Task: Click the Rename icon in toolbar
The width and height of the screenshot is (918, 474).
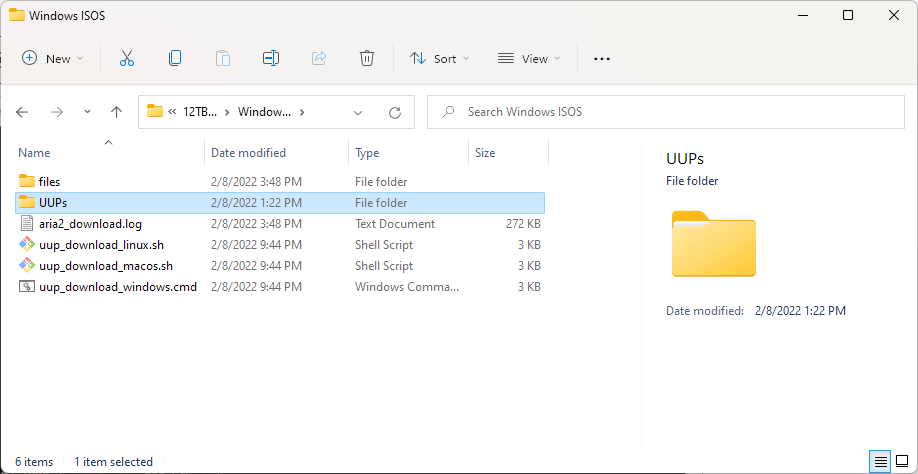Action: click(x=270, y=59)
